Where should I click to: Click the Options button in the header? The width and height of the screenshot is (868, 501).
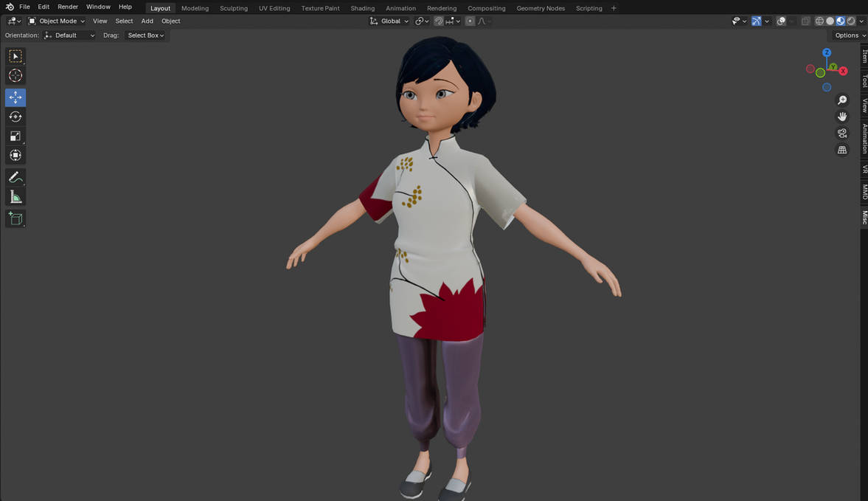pyautogui.click(x=847, y=35)
